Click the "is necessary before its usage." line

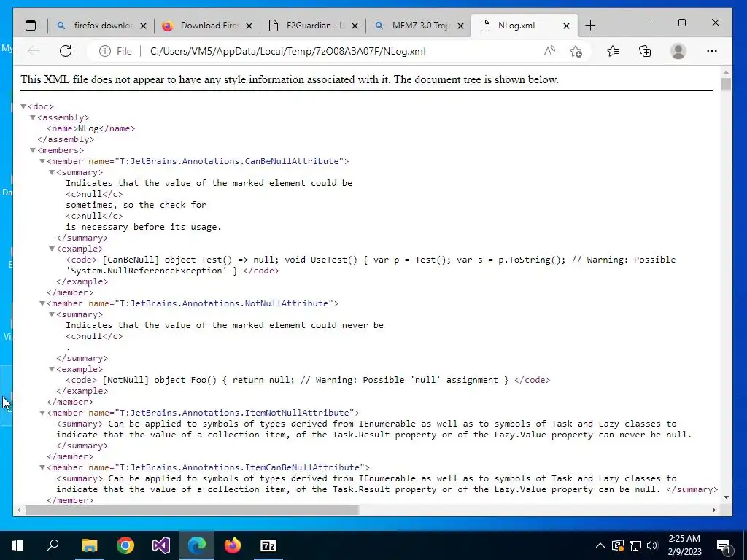point(144,227)
